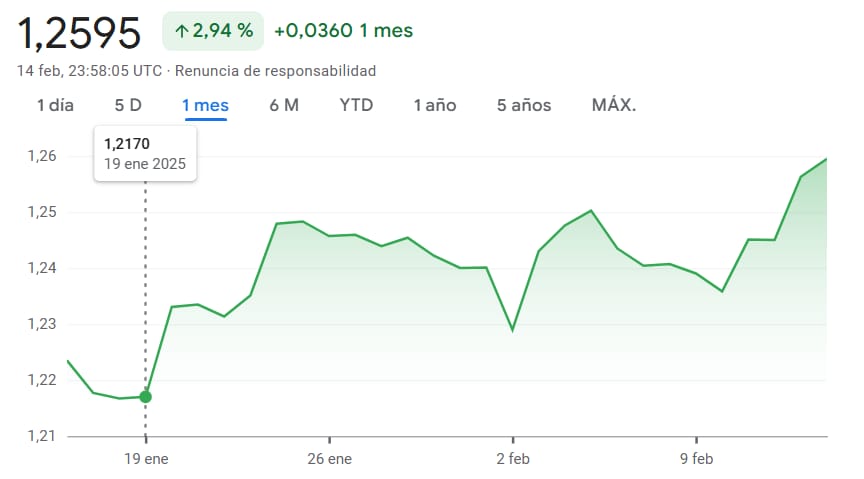The image size is (864, 479).
Task: Open the Renuncia de responsabilidad link
Action: click(276, 71)
